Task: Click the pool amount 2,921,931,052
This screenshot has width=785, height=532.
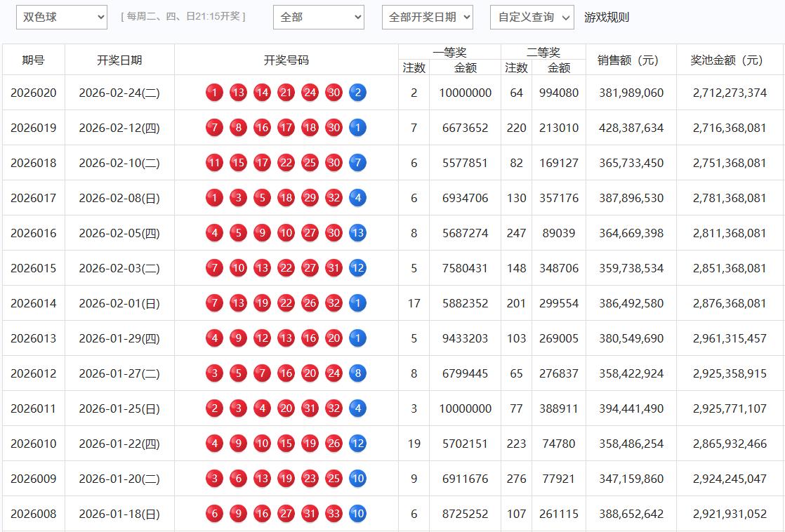Action: click(730, 514)
